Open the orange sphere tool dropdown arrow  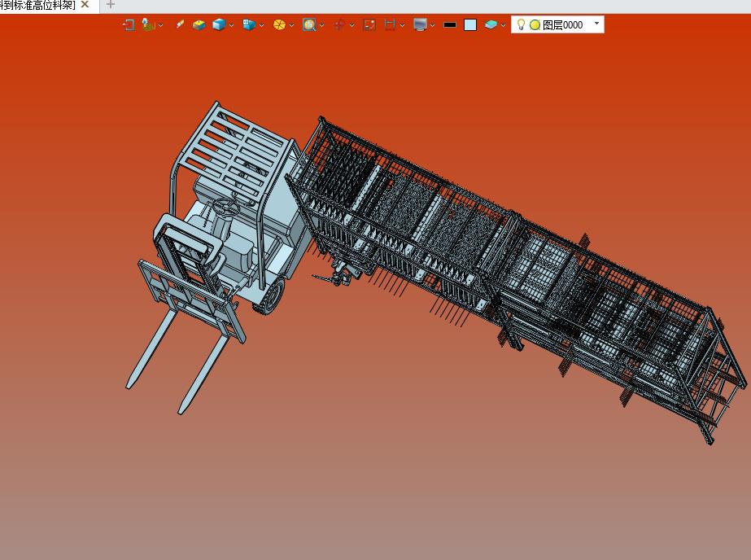[291, 25]
